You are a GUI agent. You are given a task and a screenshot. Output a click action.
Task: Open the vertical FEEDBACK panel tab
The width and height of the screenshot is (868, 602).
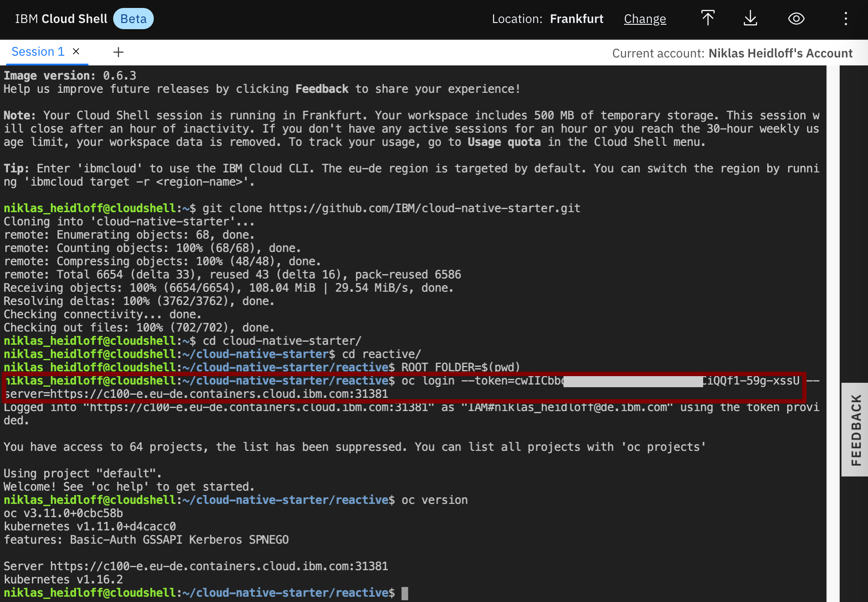click(855, 430)
